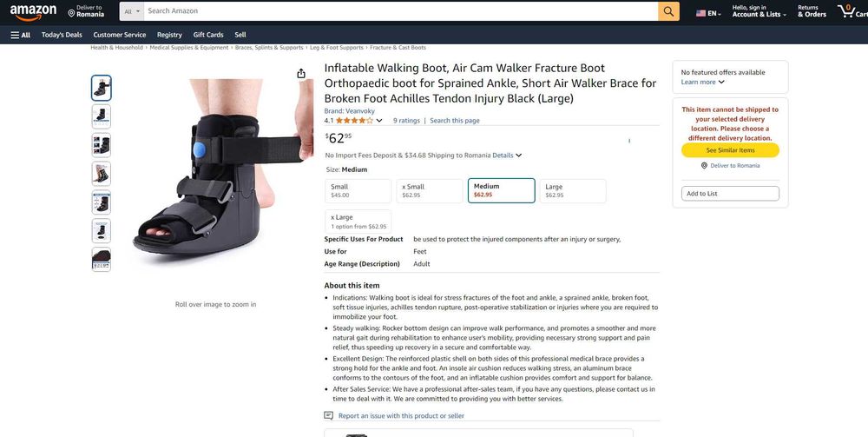Screen dimensions: 868x437
Task: Expand the shipping Details chevron
Action: pos(519,156)
